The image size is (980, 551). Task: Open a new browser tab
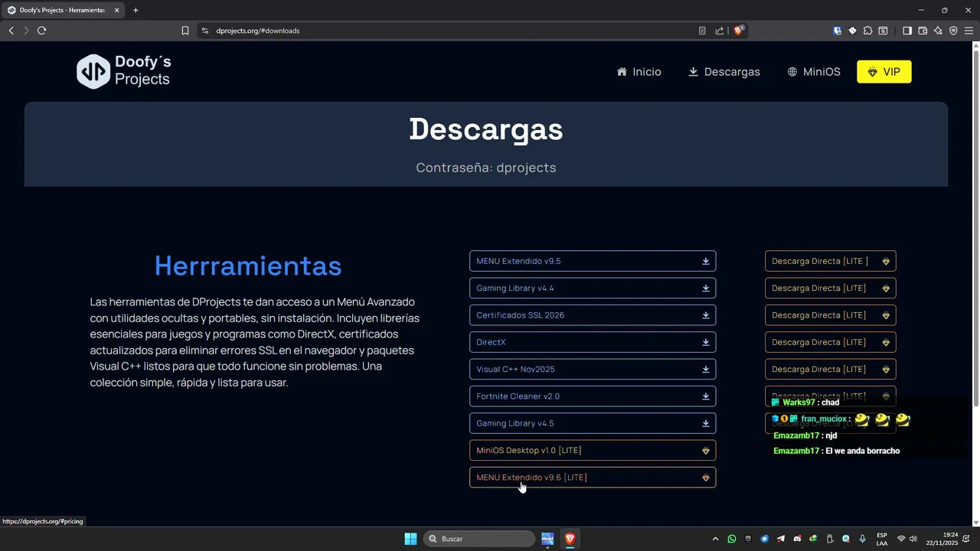(136, 10)
